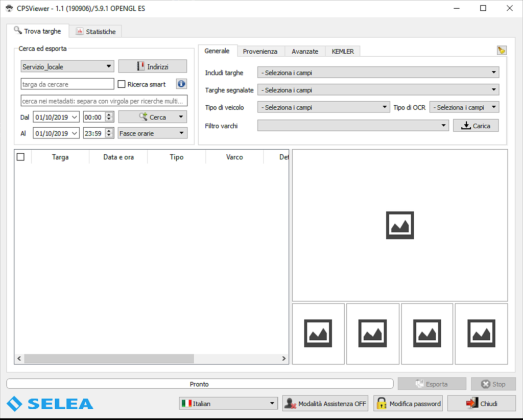
Task: Select the Generale filter tab
Action: pyautogui.click(x=217, y=51)
